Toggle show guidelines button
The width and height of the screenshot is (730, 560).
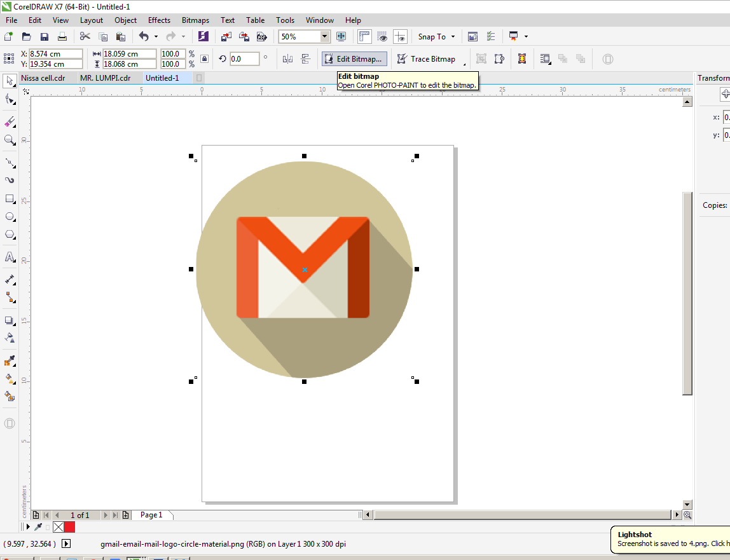click(x=401, y=36)
